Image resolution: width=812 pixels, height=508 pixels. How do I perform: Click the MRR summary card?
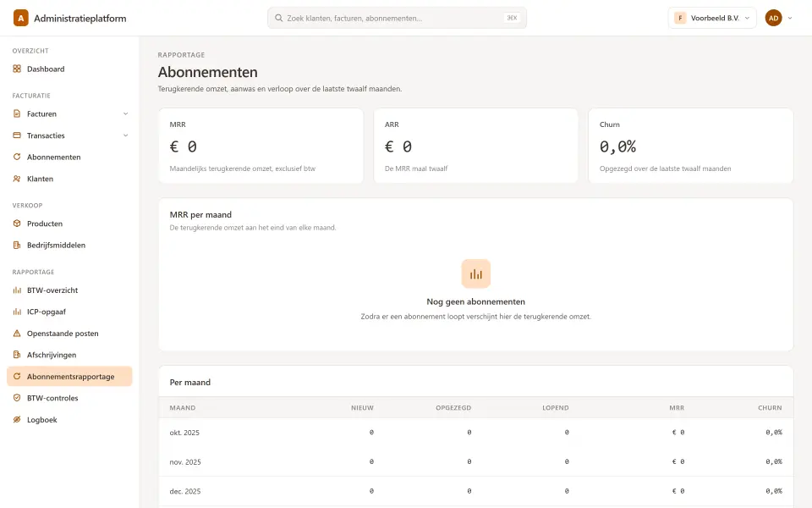click(261, 146)
